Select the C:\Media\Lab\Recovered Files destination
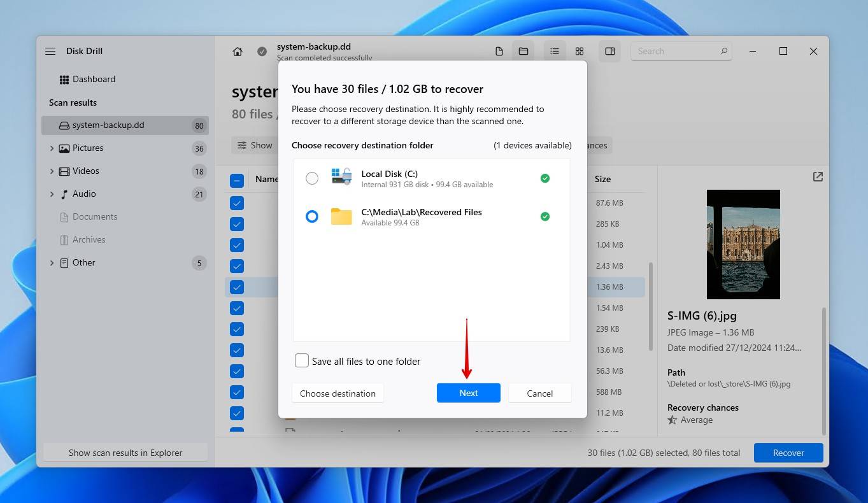Image resolution: width=868 pixels, height=503 pixels. pyautogui.click(x=312, y=216)
